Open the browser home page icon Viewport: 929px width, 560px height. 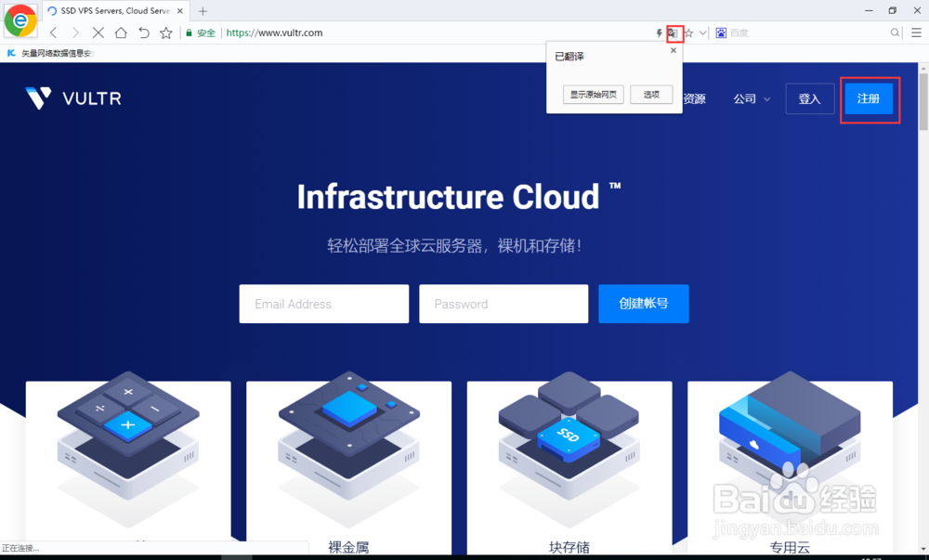pyautogui.click(x=121, y=33)
